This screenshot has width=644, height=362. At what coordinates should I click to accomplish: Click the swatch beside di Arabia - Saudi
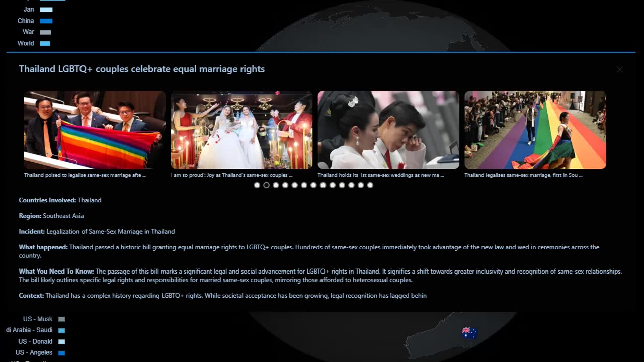[x=61, y=330]
